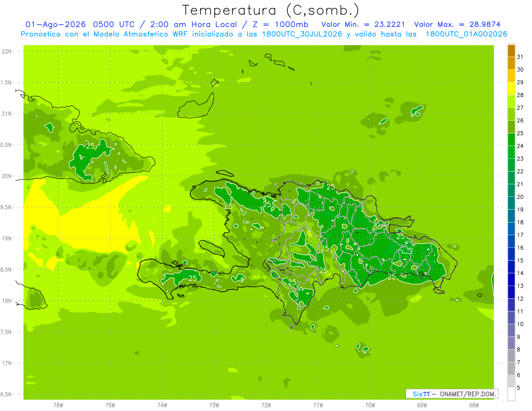Click the 25 contour label on Haiti's southern peninsula

[x=192, y=278]
